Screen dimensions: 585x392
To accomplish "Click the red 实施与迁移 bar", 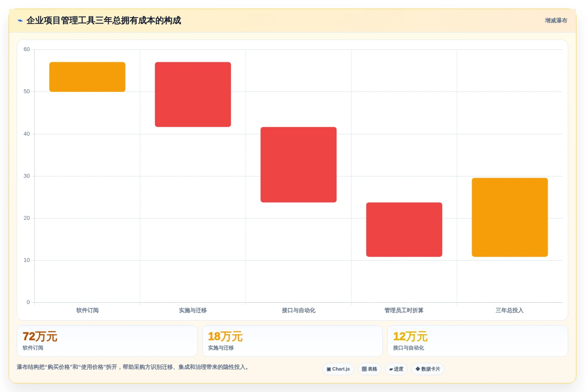I will (193, 94).
